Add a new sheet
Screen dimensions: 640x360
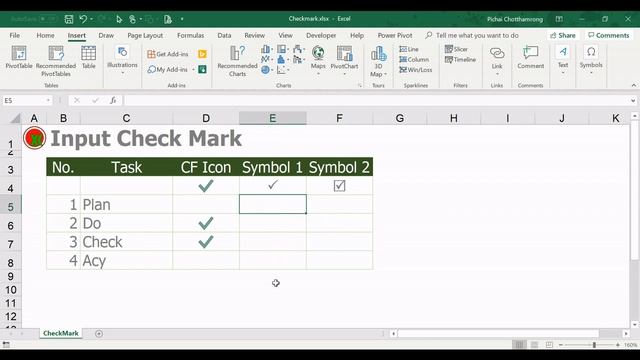(x=99, y=334)
